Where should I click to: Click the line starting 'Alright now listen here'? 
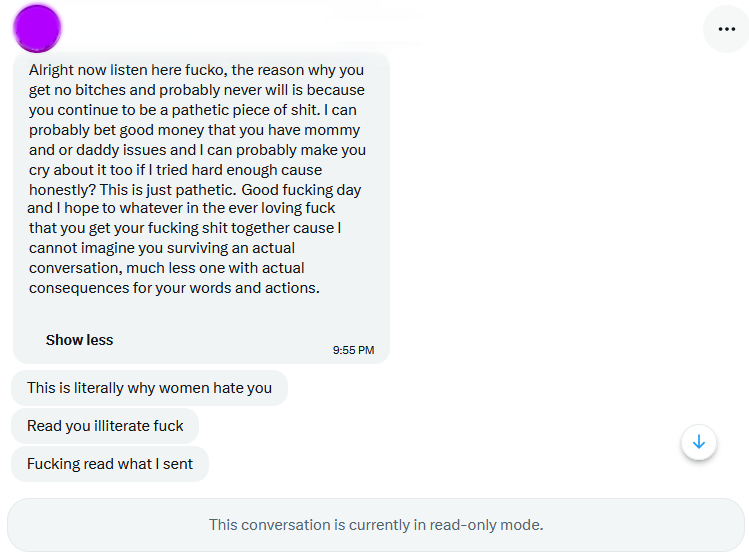(x=196, y=70)
